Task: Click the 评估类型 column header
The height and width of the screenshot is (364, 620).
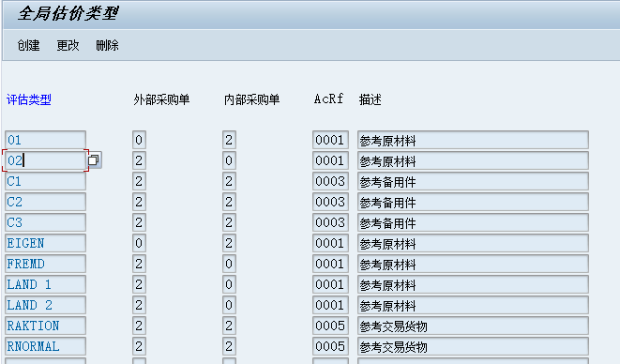Action: point(29,99)
